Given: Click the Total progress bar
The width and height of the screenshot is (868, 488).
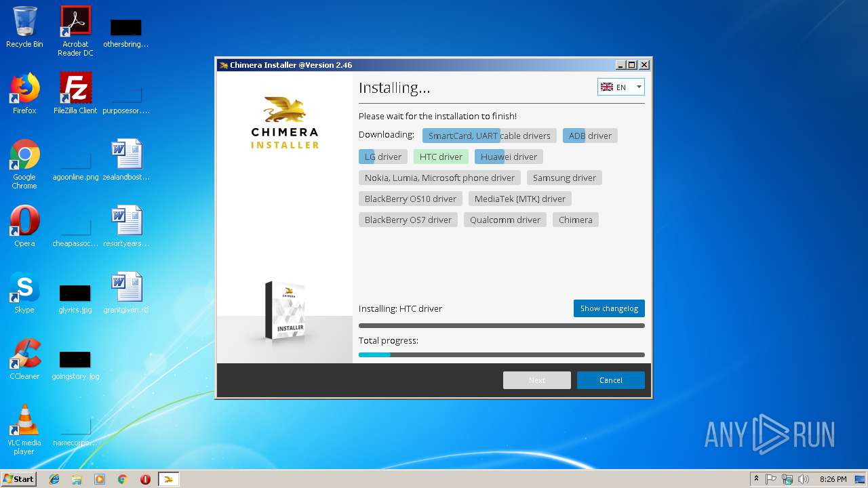Looking at the screenshot, I should 502,354.
